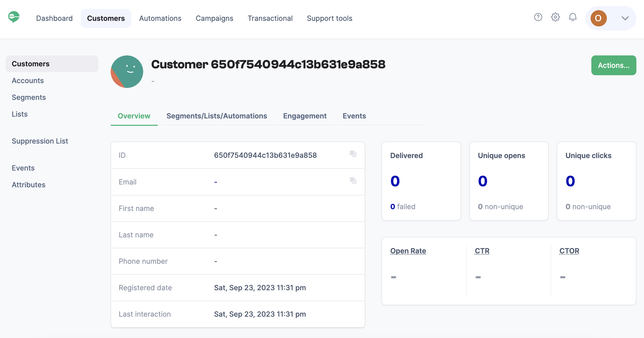The width and height of the screenshot is (644, 338).
Task: Click the '0 failed' text
Action: (403, 207)
